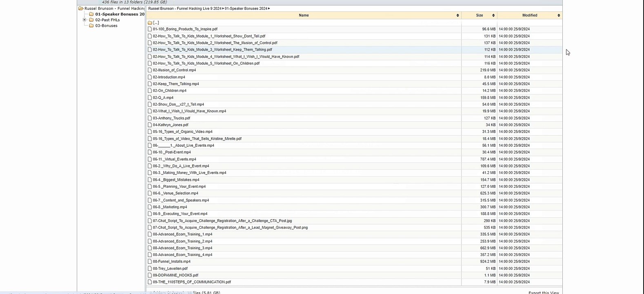The width and height of the screenshot is (644, 294).
Task: Click file icon of 02-What_I_Wish_I_Would_Have_Known.mp4
Action: [x=150, y=111]
